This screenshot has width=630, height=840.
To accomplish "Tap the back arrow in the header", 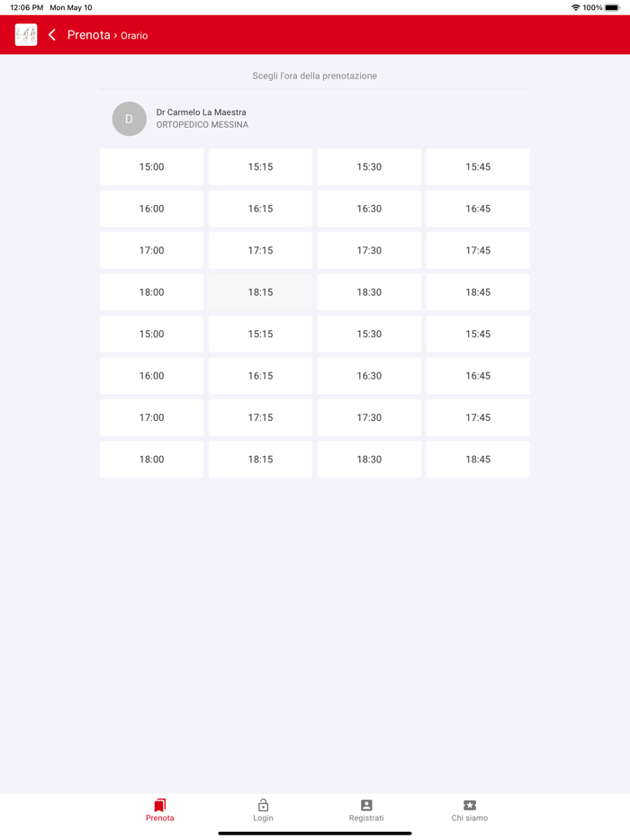I will click(52, 35).
